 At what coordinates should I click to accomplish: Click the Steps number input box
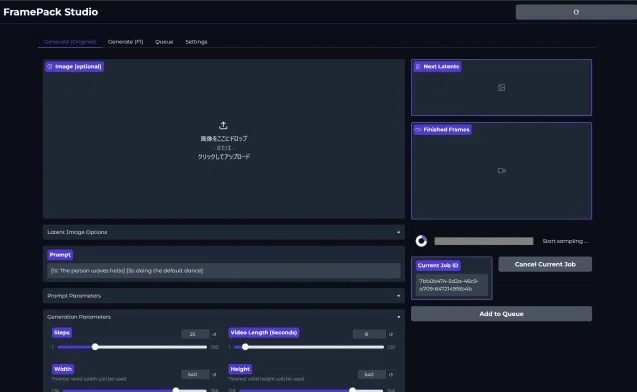click(195, 334)
